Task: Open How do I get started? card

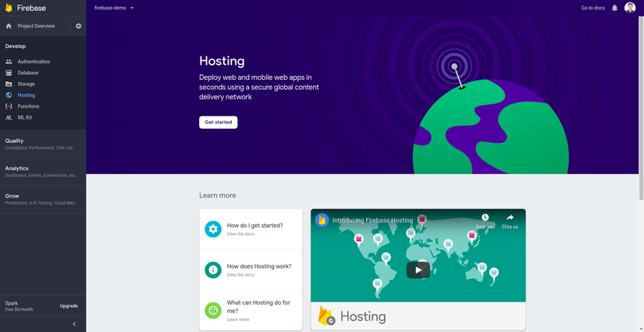Action: point(251,230)
